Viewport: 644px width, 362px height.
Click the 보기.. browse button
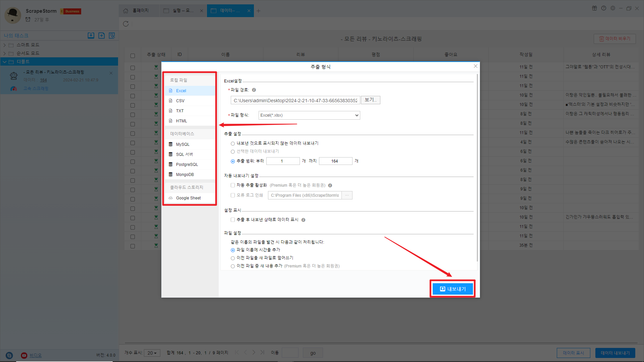(370, 100)
